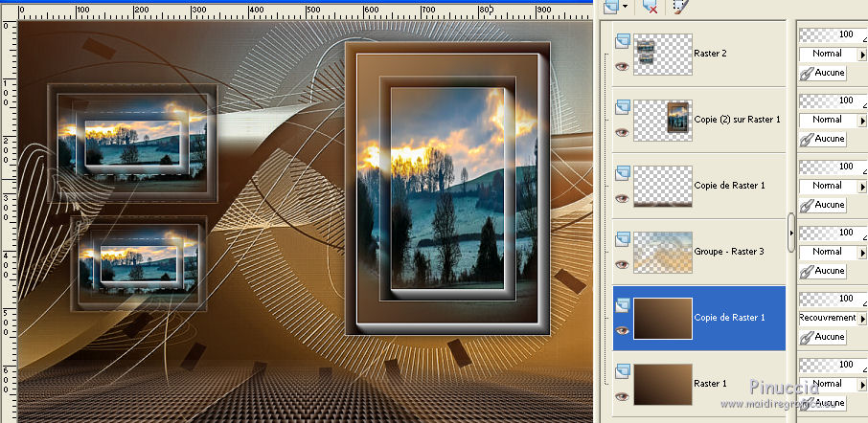Click Aucune link button of unselected Copie de Raster 1
The height and width of the screenshot is (423, 868).
823,205
